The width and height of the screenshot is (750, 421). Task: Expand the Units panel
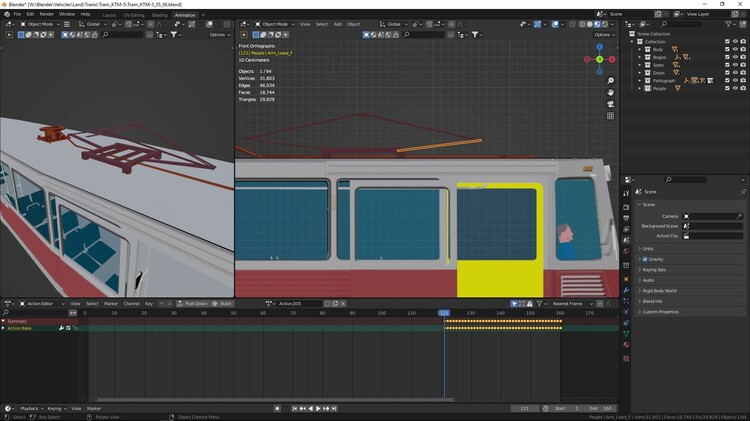tap(648, 248)
